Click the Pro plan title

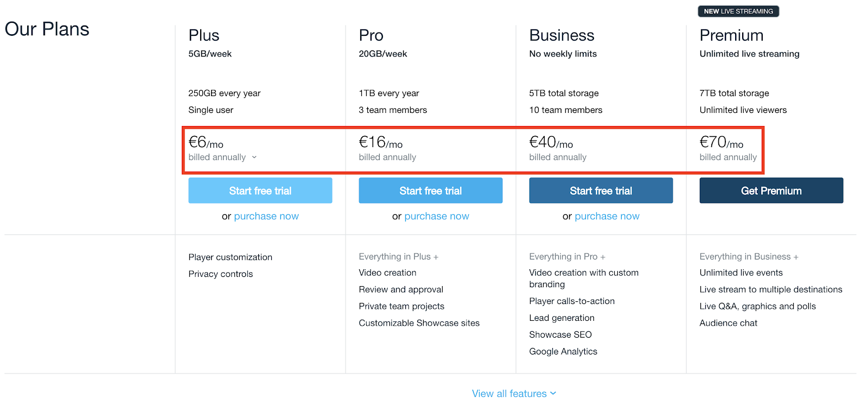(371, 35)
